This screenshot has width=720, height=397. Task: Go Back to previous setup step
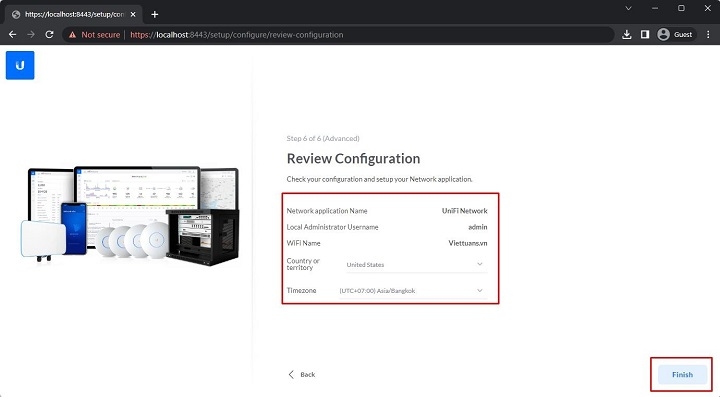302,375
